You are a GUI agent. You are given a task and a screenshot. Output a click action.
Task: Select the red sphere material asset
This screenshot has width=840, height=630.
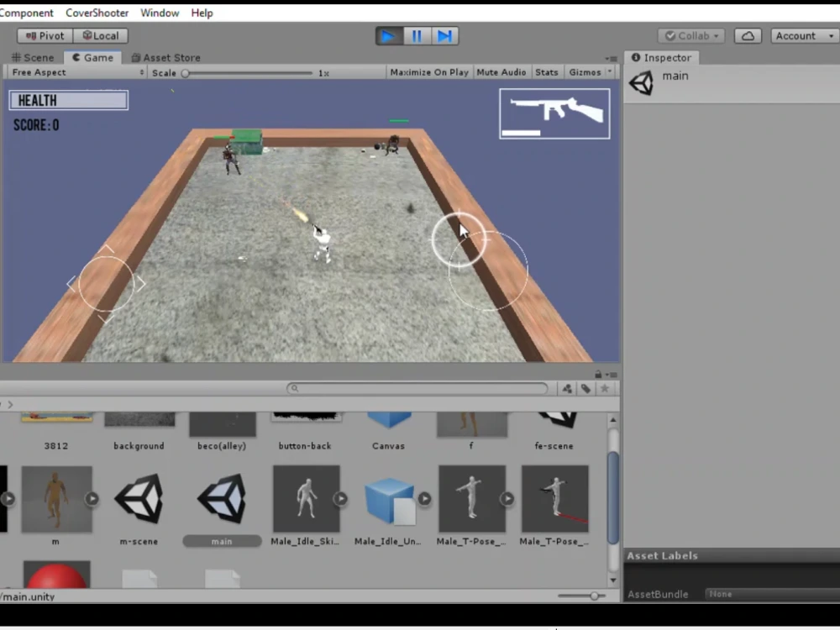57,575
